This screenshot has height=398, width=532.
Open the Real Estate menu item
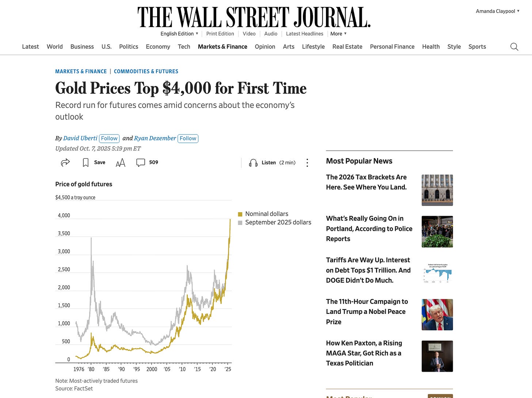[347, 46]
